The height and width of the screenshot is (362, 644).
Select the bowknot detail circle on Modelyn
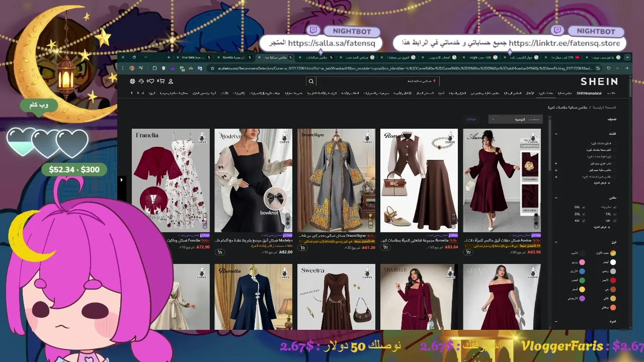274,199
